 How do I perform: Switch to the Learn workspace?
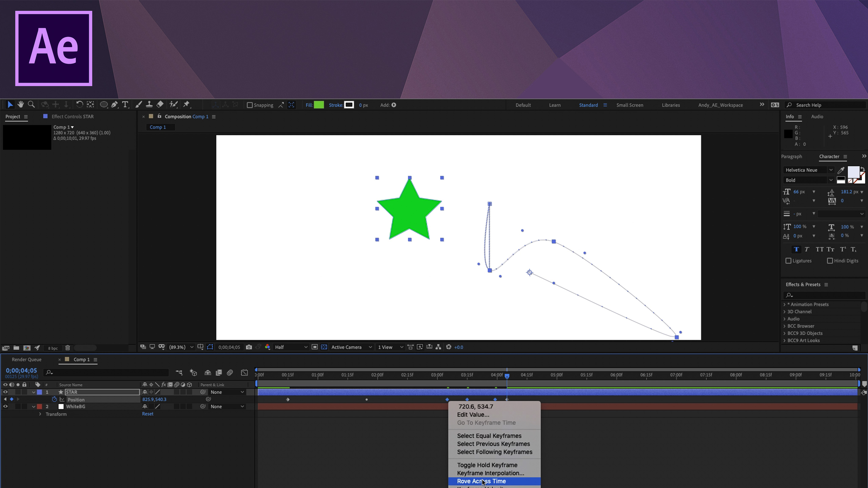[555, 105]
